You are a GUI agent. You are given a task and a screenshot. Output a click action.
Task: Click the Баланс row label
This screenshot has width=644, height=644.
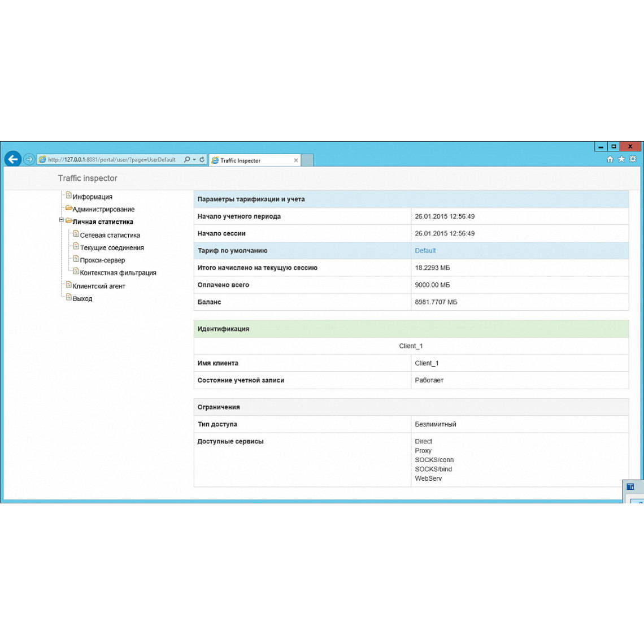209,302
